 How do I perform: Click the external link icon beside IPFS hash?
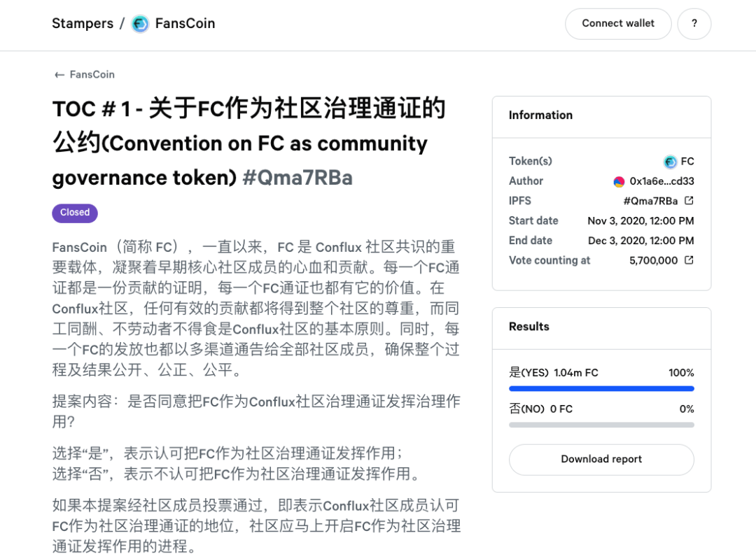coord(689,201)
